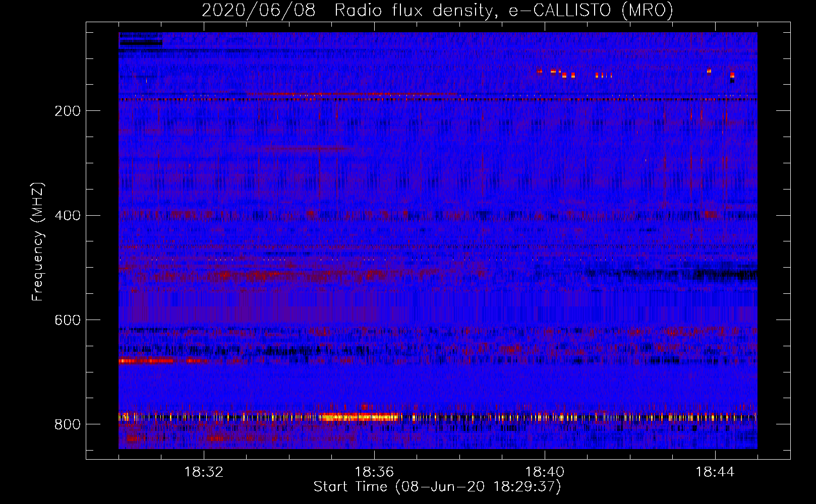Click the 800 frequency tick label
The height and width of the screenshot is (504, 816).
point(68,424)
